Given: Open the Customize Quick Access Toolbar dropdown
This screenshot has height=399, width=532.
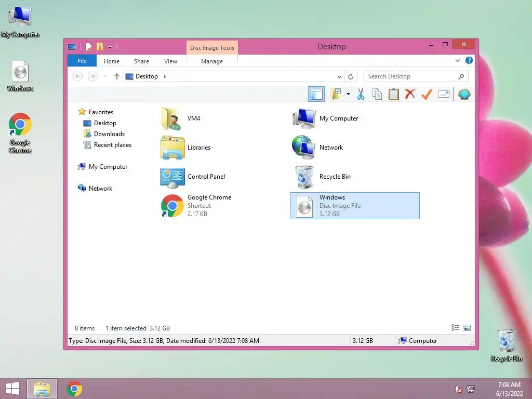Looking at the screenshot, I should [110, 47].
